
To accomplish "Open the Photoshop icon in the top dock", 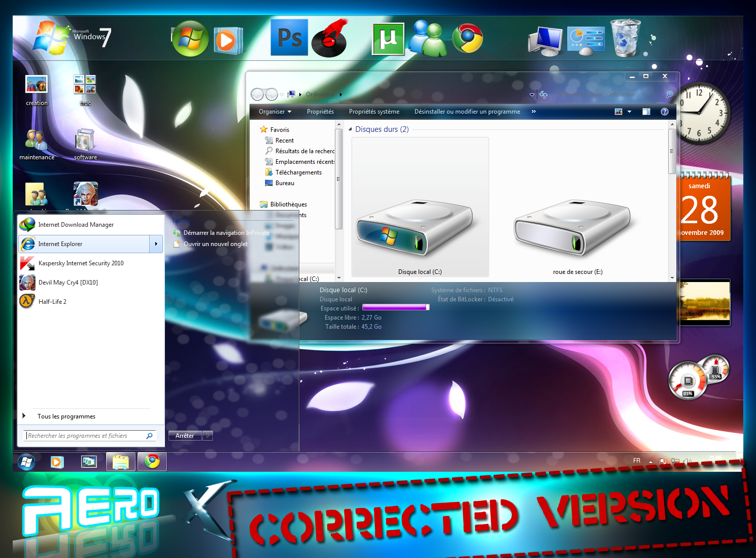I will (x=289, y=38).
